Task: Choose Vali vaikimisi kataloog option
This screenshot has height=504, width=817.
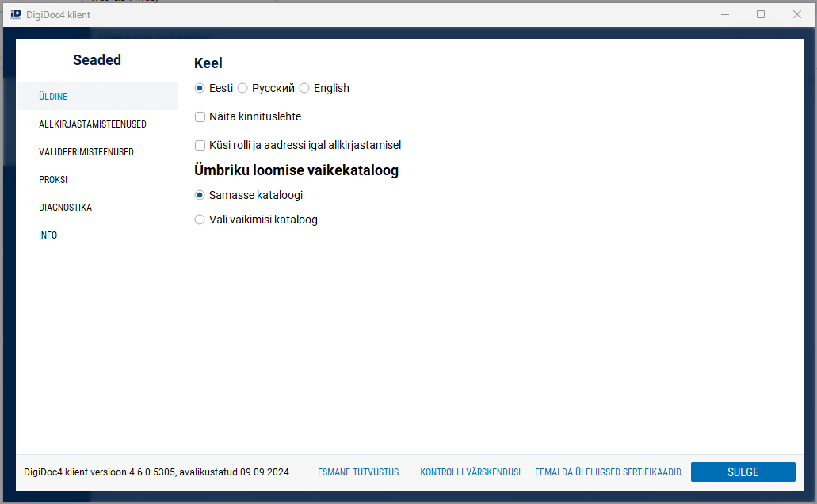Action: (x=200, y=220)
